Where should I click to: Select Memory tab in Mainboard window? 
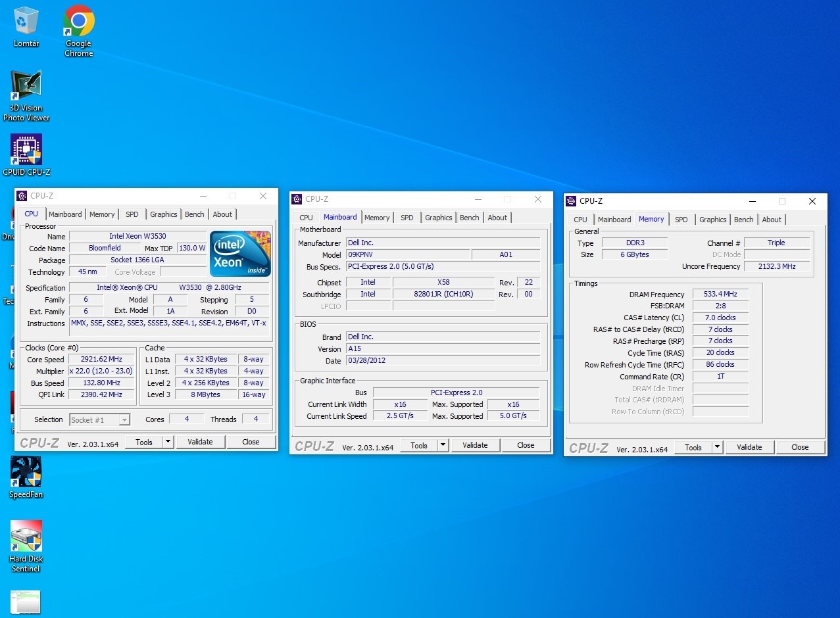tap(377, 218)
